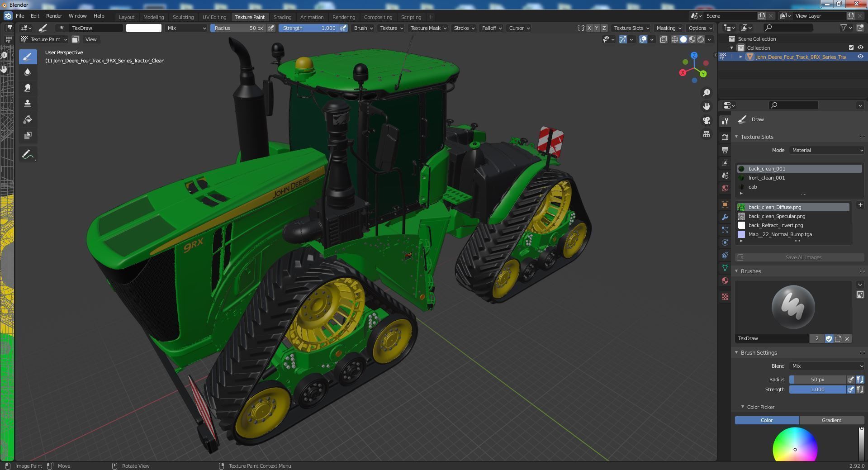Open Object properties tab (orange square)

pyautogui.click(x=725, y=204)
